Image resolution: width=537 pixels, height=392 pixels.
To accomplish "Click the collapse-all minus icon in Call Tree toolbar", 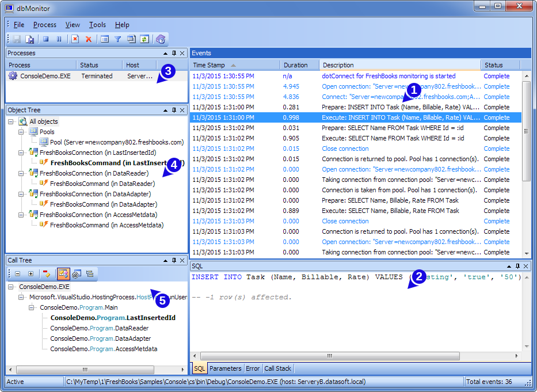I will pos(17,274).
